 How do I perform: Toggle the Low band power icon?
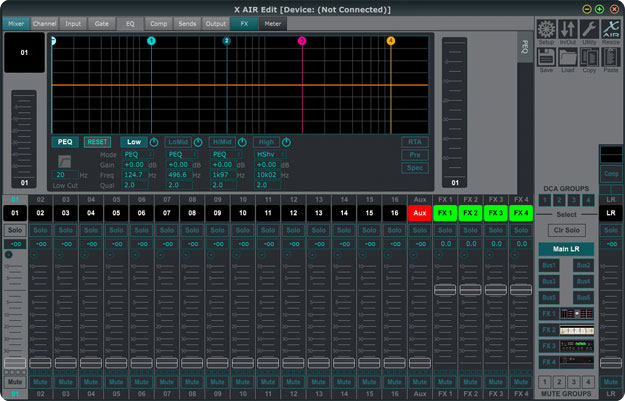tap(154, 142)
